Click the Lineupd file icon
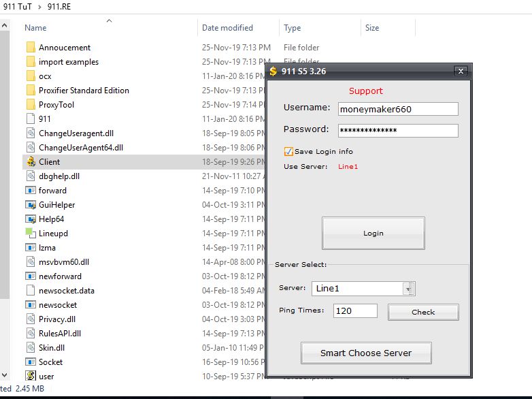532x399 pixels. 31,234
